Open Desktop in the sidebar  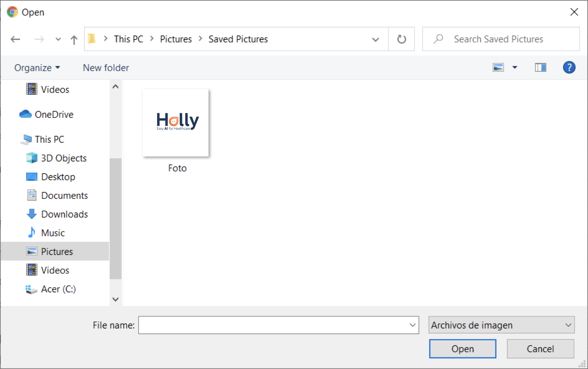pos(58,177)
